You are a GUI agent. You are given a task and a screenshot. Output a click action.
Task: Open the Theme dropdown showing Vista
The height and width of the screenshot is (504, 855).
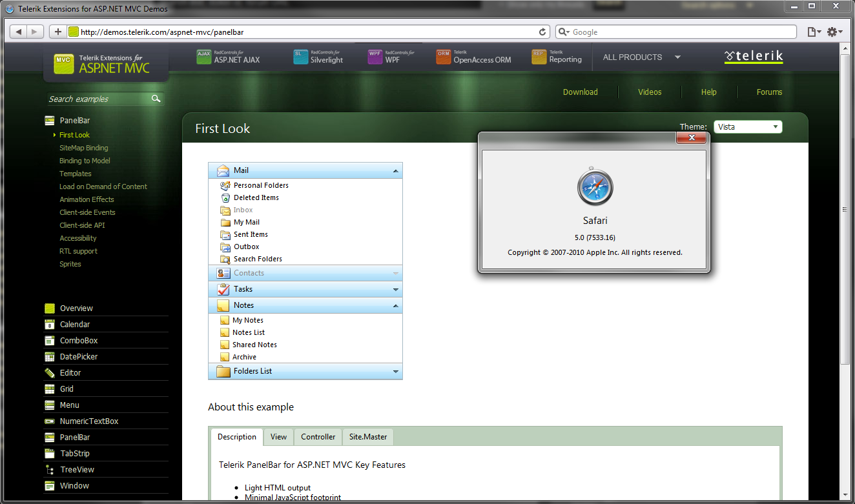(748, 127)
